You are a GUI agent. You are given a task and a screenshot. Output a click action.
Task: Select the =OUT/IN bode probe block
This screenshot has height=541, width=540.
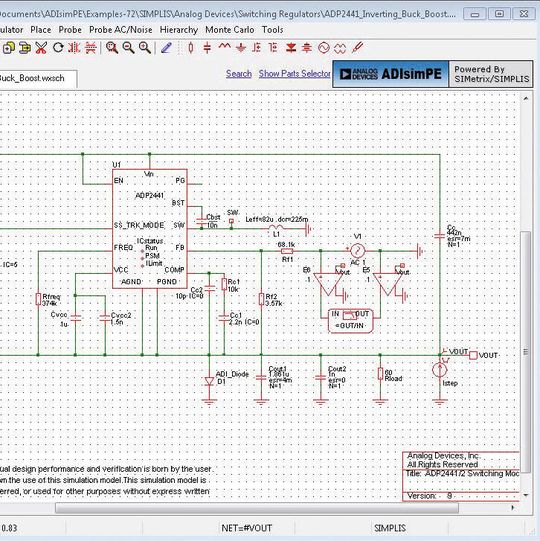click(x=351, y=321)
